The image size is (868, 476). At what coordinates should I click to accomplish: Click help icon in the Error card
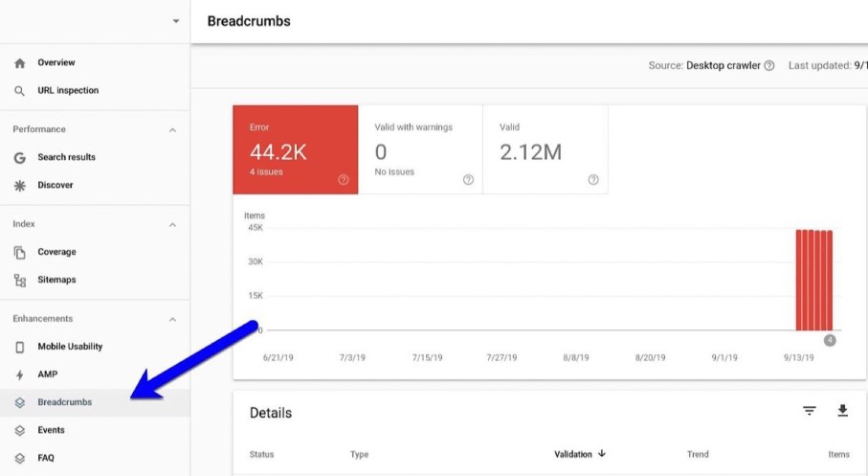coord(343,179)
